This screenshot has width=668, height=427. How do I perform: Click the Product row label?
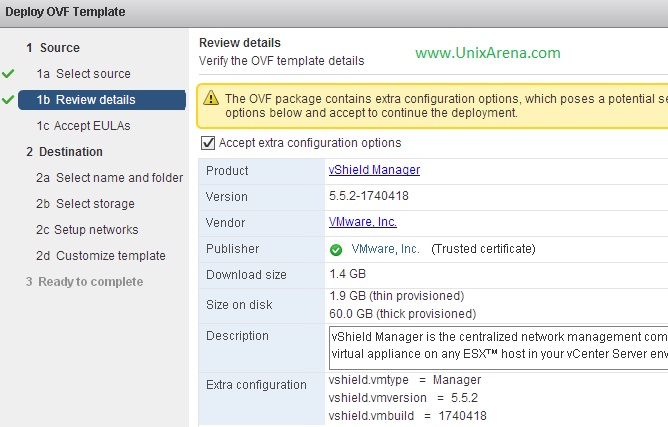click(227, 171)
